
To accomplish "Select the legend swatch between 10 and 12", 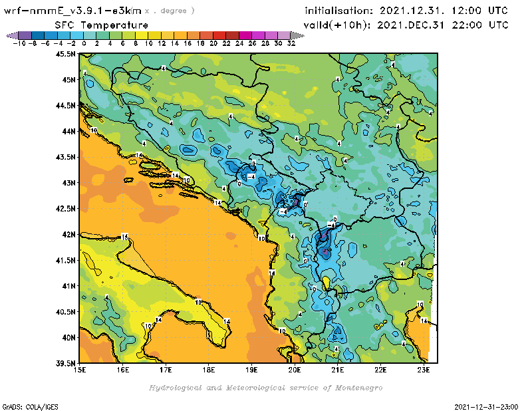I will (x=154, y=35).
